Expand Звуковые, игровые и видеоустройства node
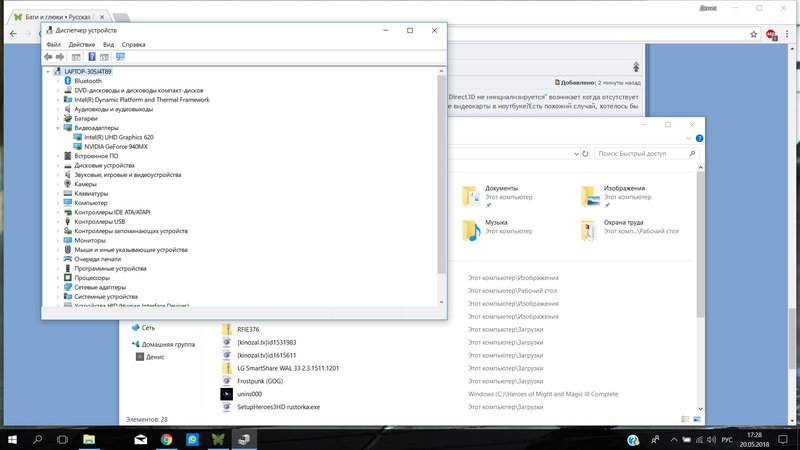The image size is (800, 450). [x=58, y=174]
